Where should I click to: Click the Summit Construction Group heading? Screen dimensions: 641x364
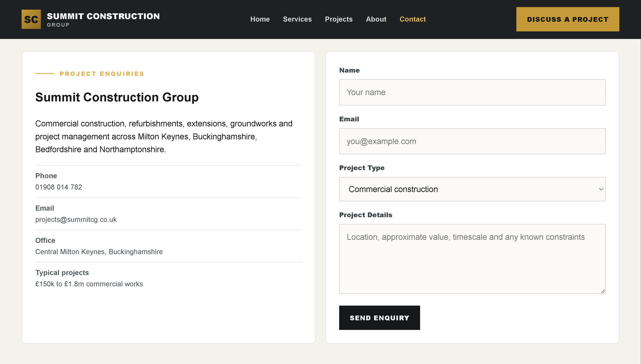click(x=117, y=97)
